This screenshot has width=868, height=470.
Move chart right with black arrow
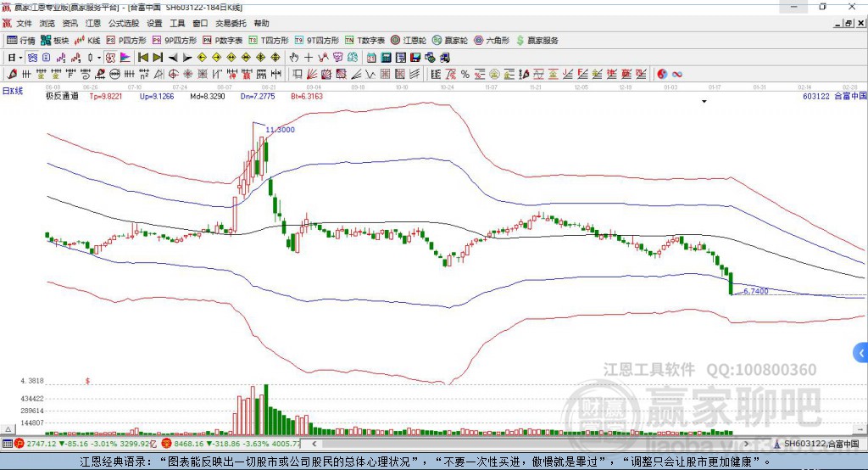[x=187, y=58]
